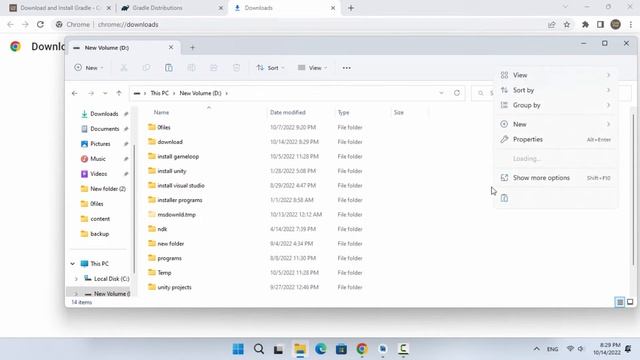Switch to Download and Install Gradle tab

tap(60, 8)
